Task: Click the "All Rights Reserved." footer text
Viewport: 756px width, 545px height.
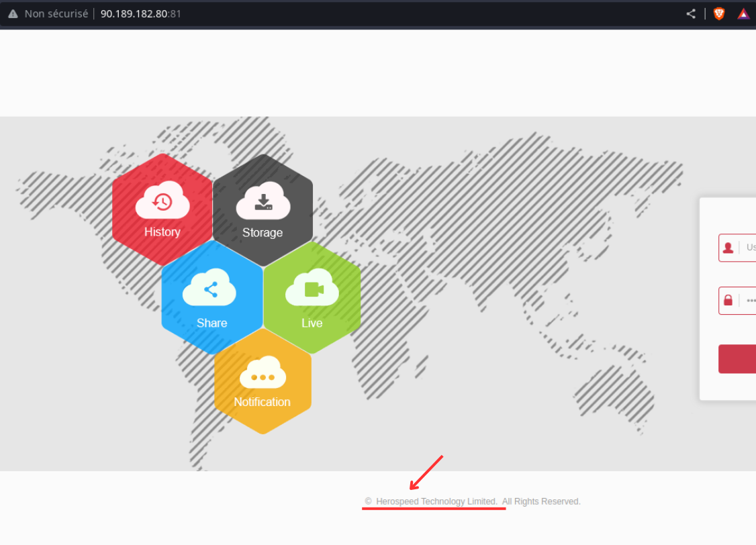Action: [541, 501]
